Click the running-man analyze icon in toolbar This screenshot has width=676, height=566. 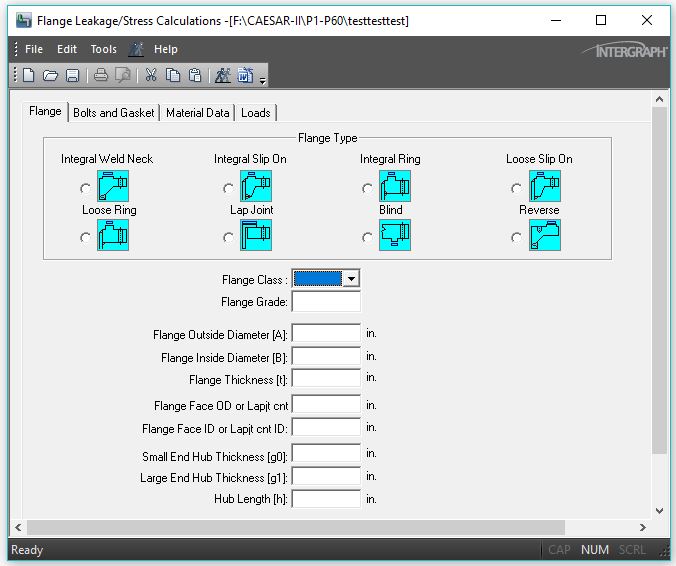tap(223, 75)
